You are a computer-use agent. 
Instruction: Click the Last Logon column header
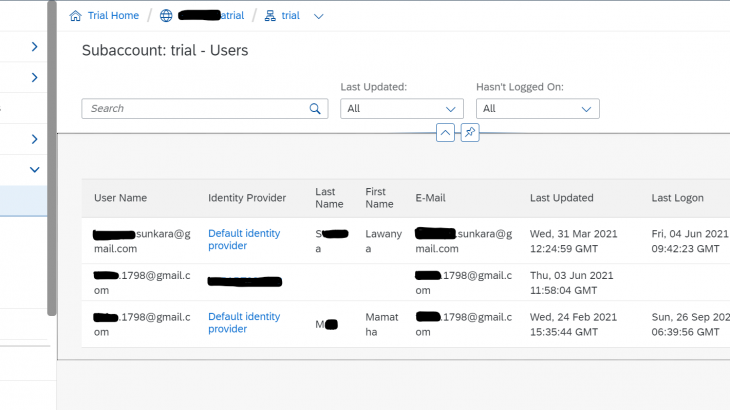pyautogui.click(x=677, y=198)
